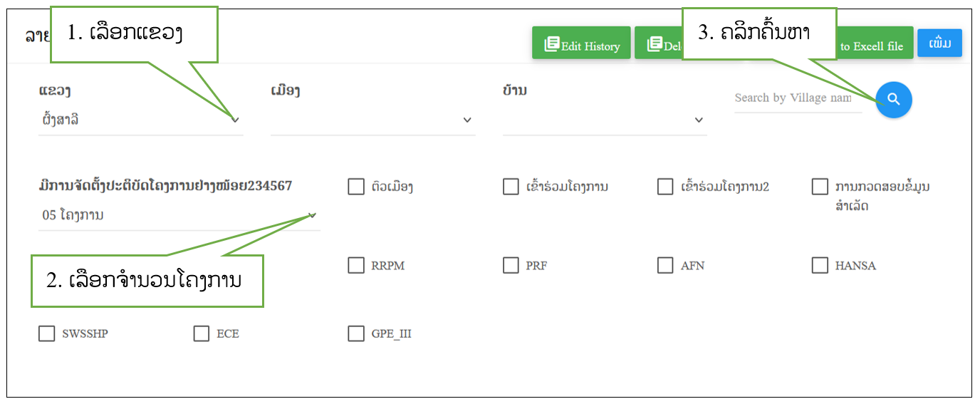
Task: Open the ແຂວງ province dropdown arrow
Action: 235,120
